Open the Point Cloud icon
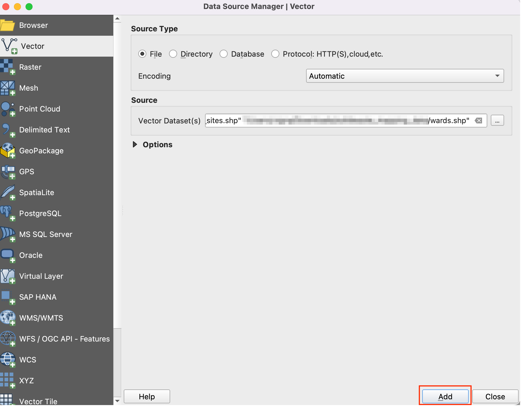 [x=8, y=109]
